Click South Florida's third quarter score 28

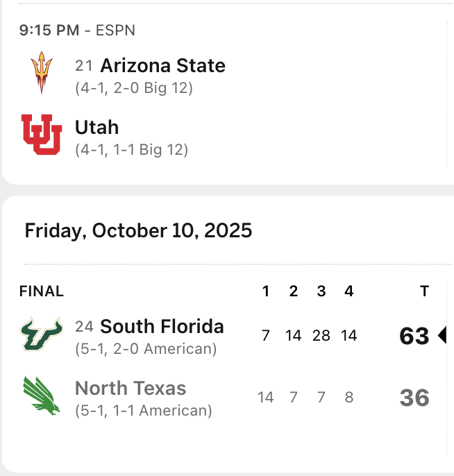[321, 336]
